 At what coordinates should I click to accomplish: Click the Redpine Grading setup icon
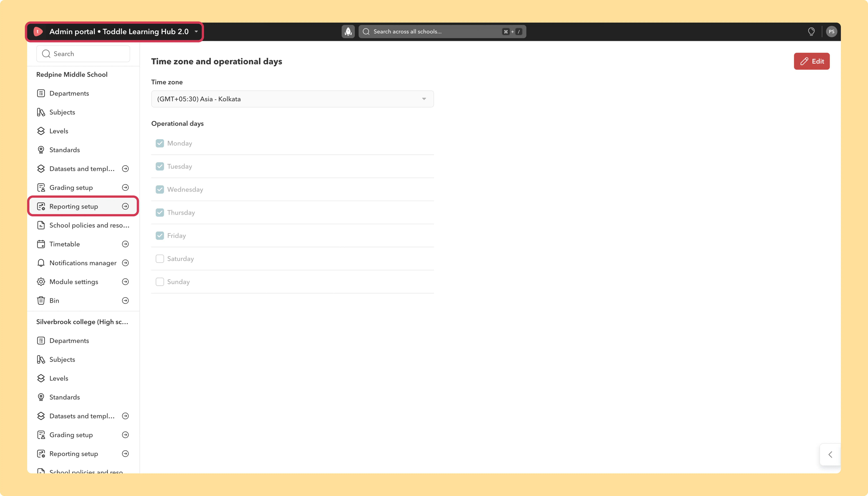coord(41,188)
